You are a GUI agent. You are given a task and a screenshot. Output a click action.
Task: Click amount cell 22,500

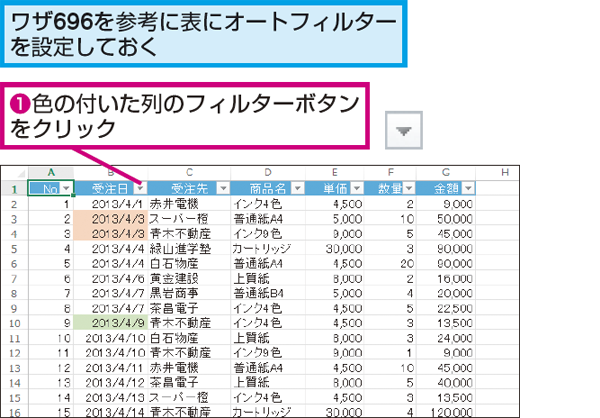(x=446, y=308)
